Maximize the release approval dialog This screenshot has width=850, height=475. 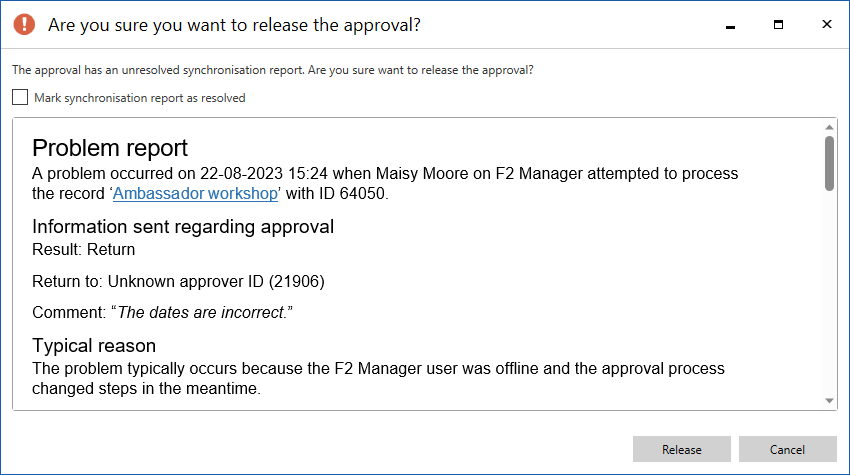click(778, 24)
